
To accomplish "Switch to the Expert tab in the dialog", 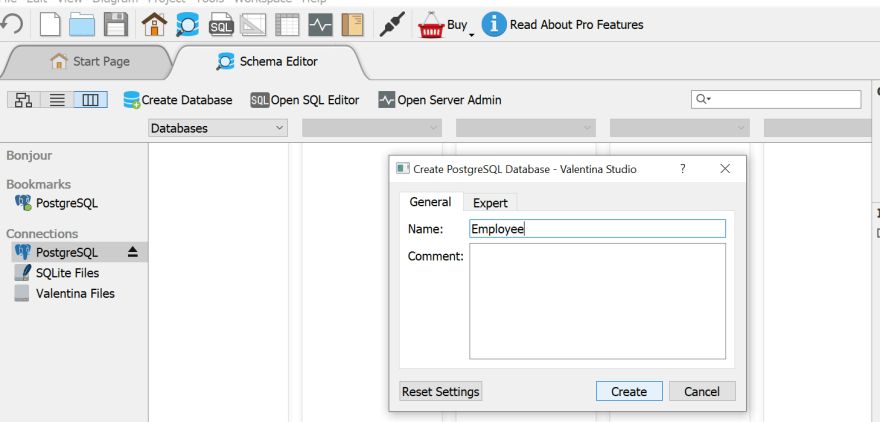I will coord(490,203).
